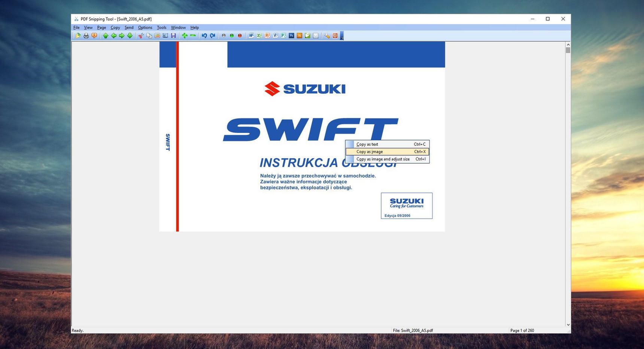The height and width of the screenshot is (349, 644).
Task: Click the orange info bubble icon
Action: (x=94, y=36)
